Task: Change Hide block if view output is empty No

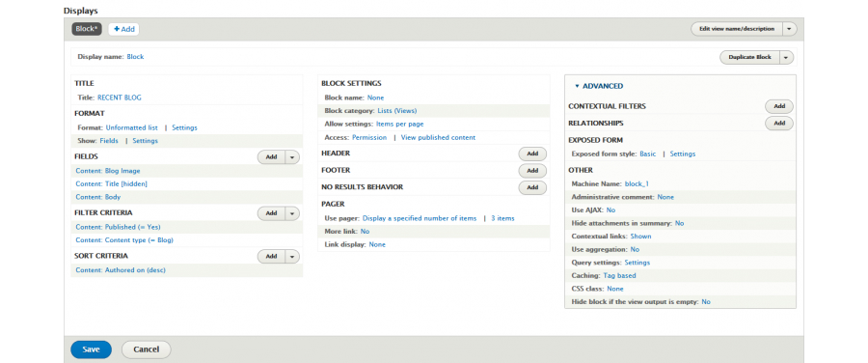Action: [x=706, y=302]
